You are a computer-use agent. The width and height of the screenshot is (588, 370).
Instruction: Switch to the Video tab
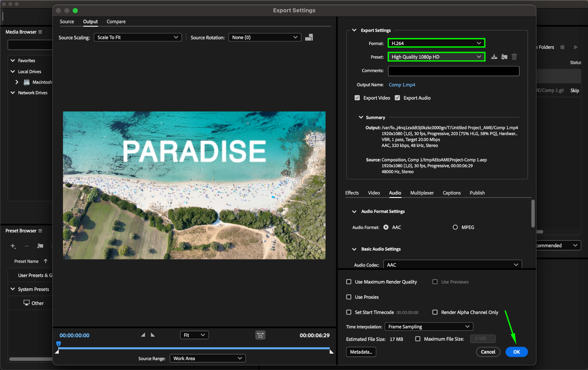tap(374, 193)
